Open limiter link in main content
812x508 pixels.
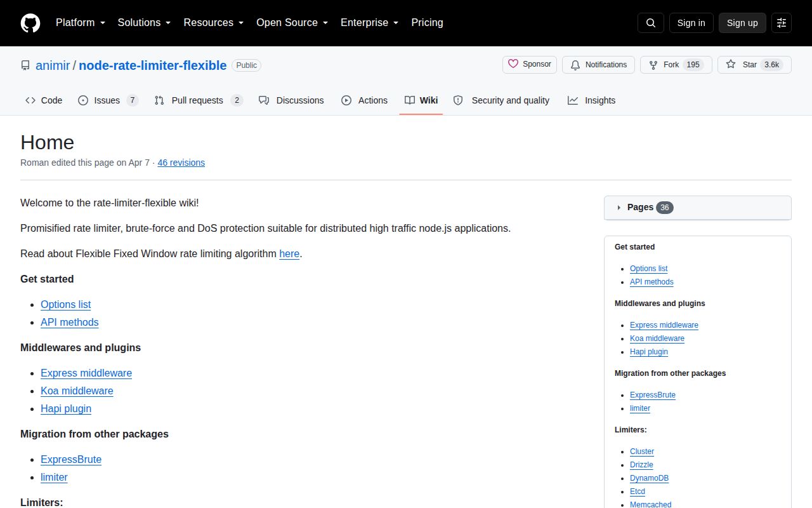pos(54,477)
